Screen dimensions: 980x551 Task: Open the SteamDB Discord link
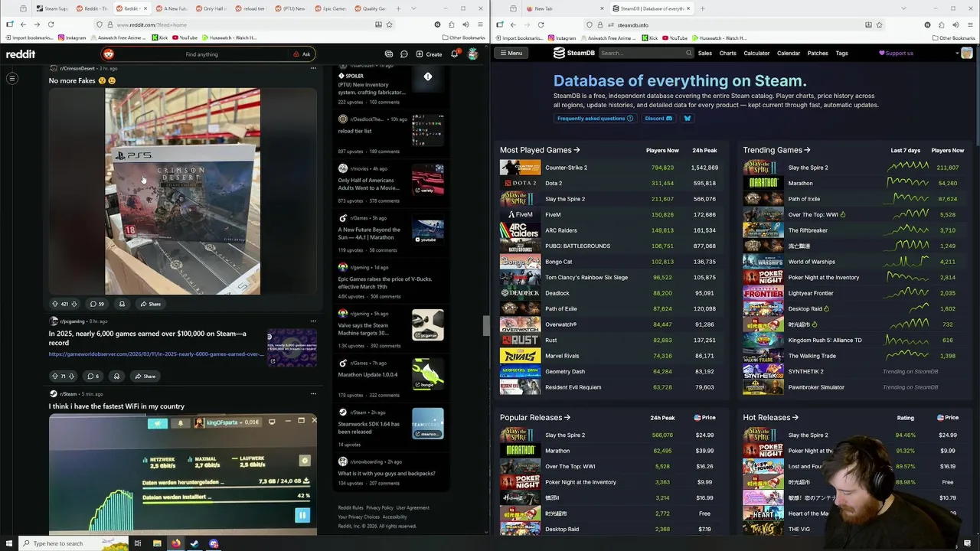click(x=658, y=119)
